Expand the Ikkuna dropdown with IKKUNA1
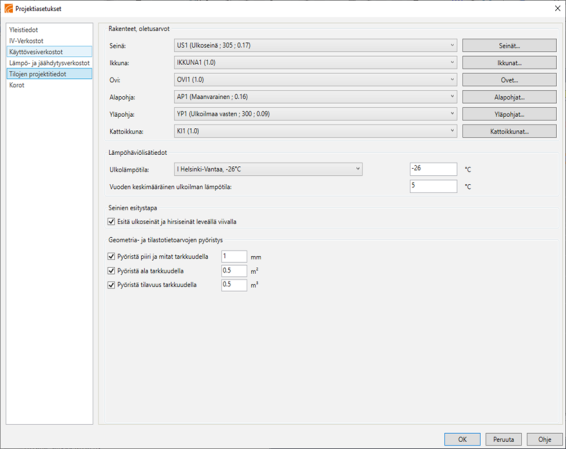 315,62
